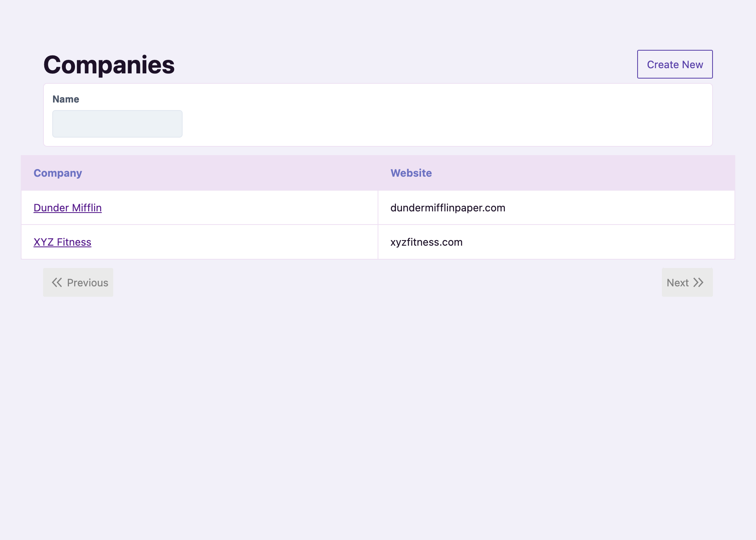Open the XYZ Fitness company record
The image size is (756, 540).
62,242
